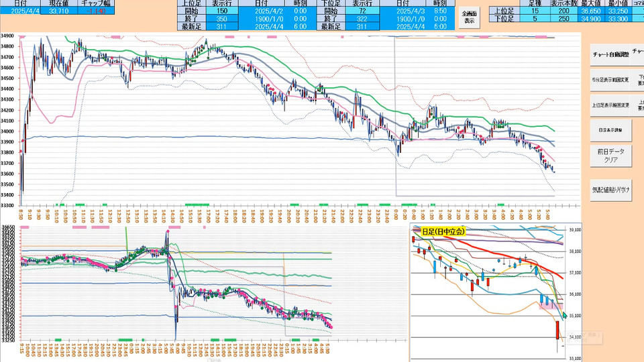The width and height of the screenshot is (644, 362).
Task: Open 5分足表示範囲変更 button
Action: [x=610, y=80]
